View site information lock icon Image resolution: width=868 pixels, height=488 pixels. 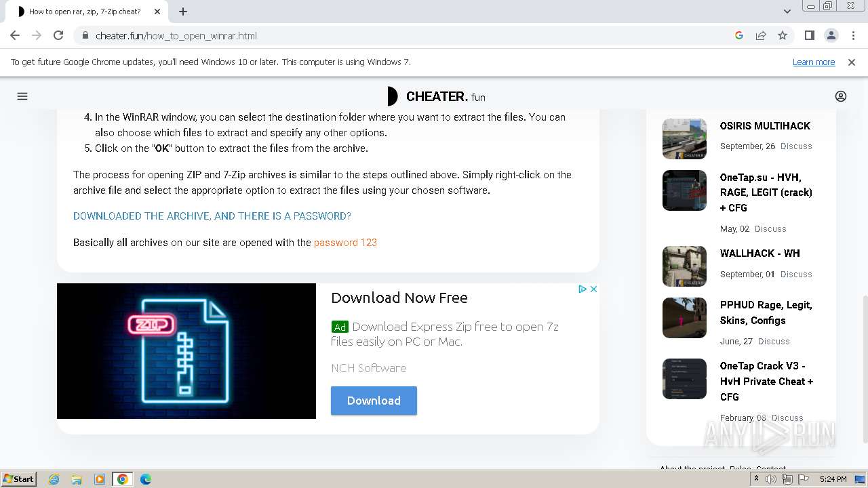coord(85,36)
